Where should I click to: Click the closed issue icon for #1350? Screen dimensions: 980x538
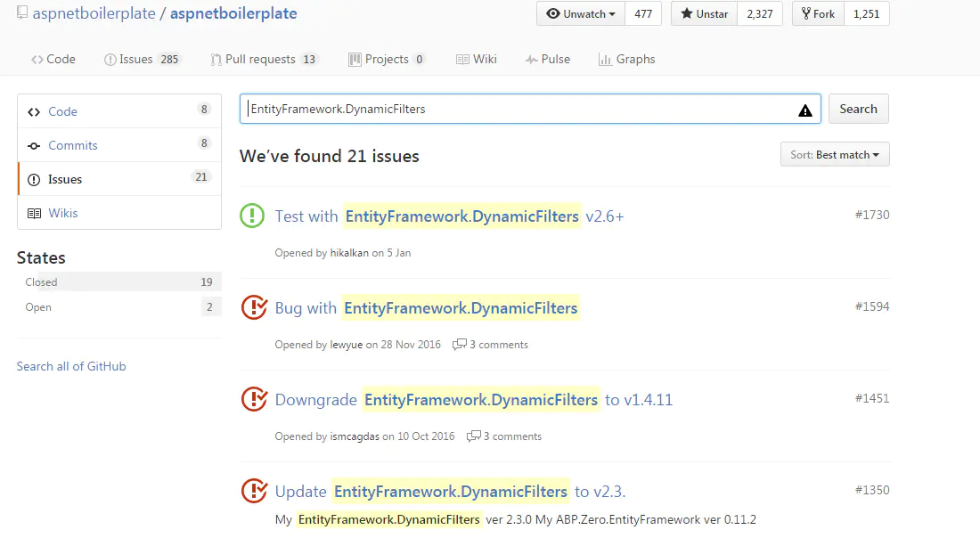[x=255, y=491]
